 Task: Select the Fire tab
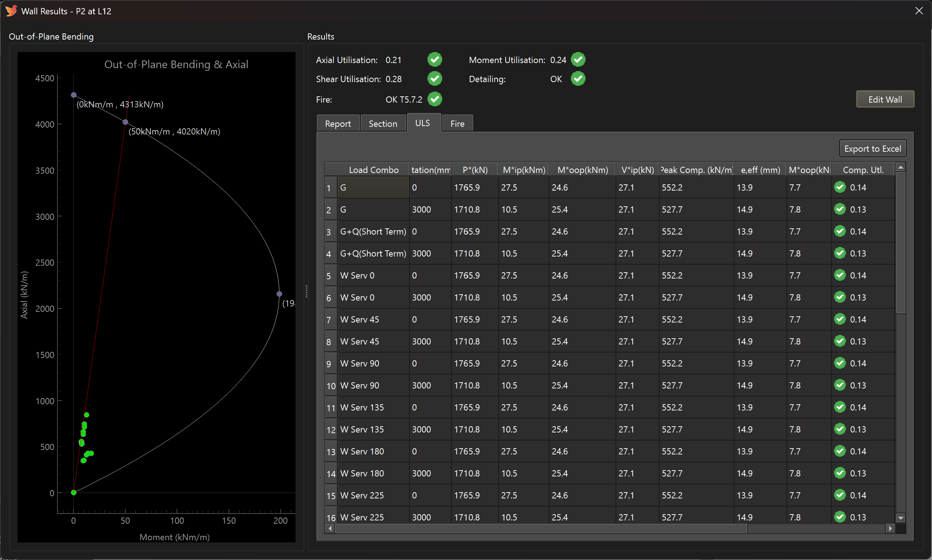(x=457, y=123)
